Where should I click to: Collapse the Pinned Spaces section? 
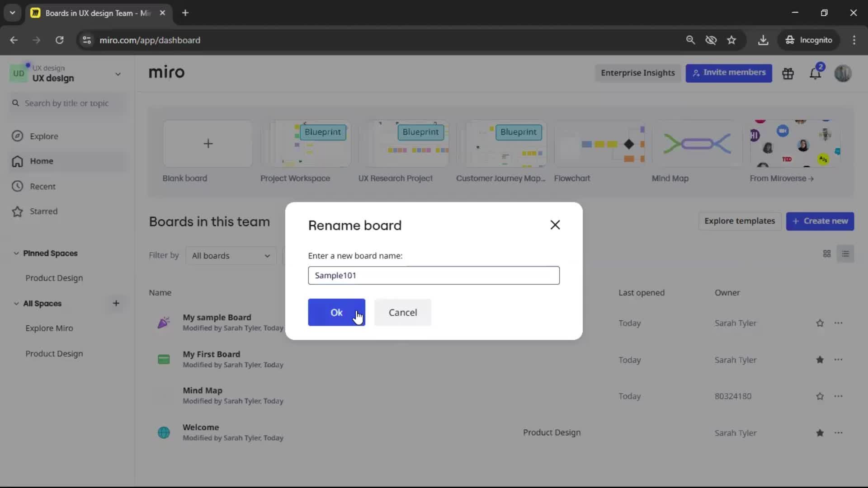tap(16, 253)
